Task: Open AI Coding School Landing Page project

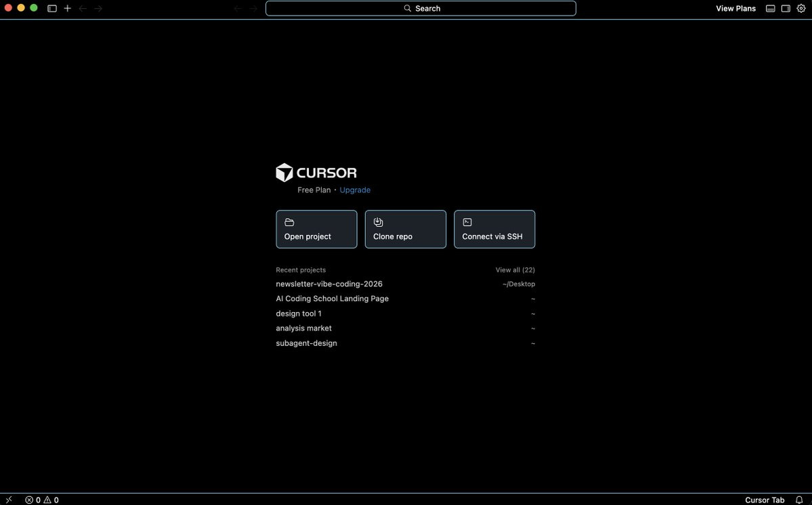Action: point(406,299)
